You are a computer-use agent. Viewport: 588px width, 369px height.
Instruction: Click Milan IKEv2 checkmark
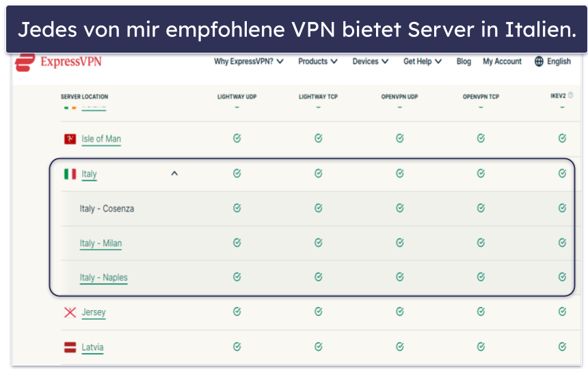[562, 242]
